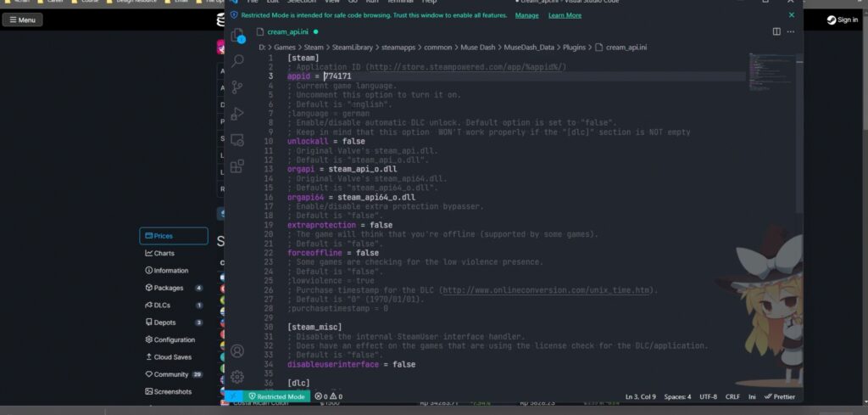Click the [steam_misc] section header
This screenshot has width=868, height=415.
click(x=314, y=328)
